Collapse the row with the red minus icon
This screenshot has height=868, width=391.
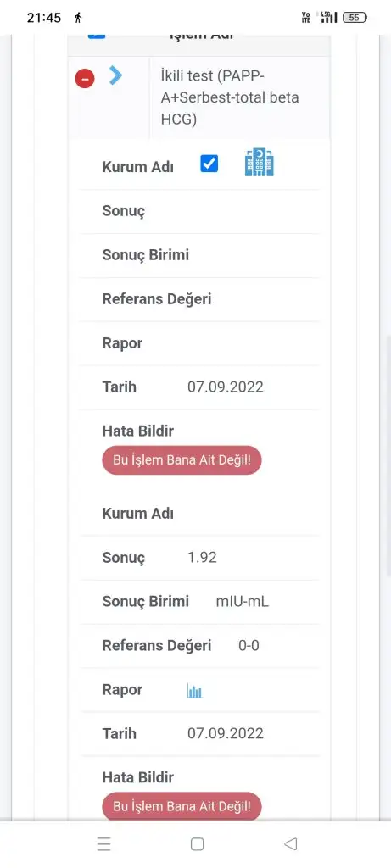[85, 79]
